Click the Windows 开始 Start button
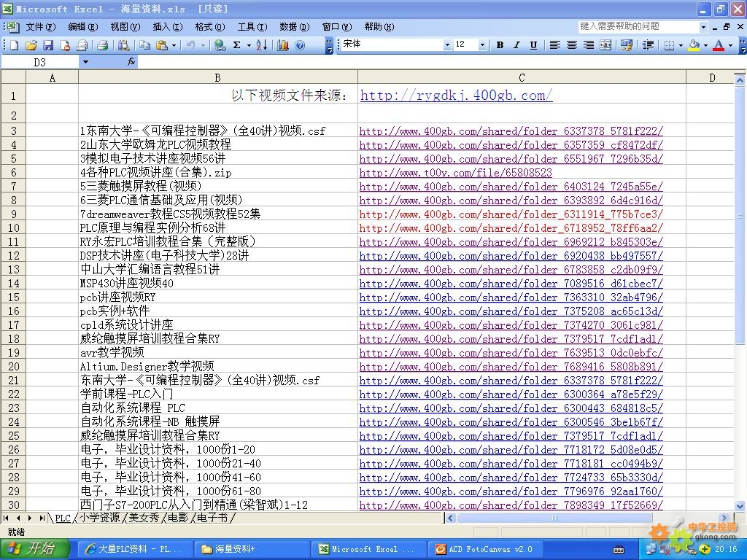 point(35,549)
